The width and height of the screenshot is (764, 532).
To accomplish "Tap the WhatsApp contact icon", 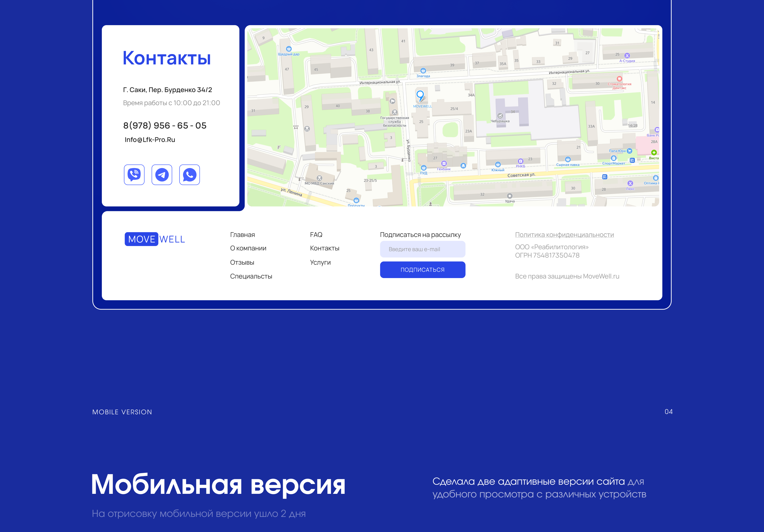I will [189, 175].
